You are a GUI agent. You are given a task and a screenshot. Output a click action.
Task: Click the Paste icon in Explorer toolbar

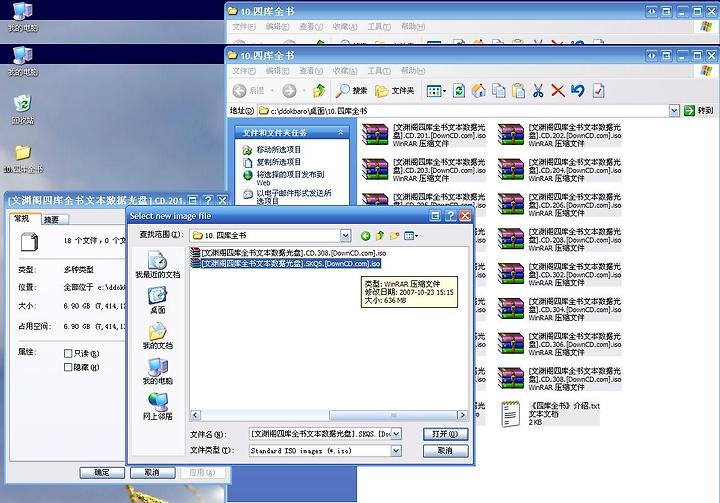point(518,90)
